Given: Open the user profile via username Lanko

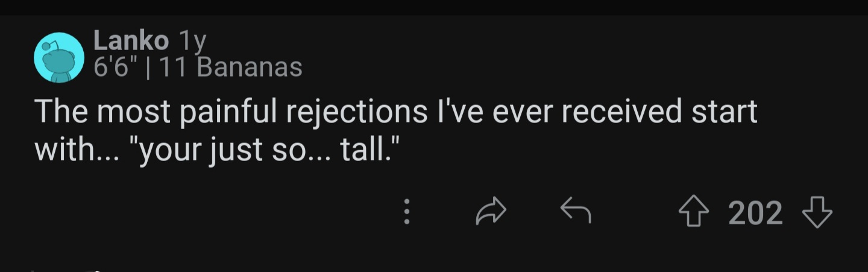Looking at the screenshot, I should (131, 42).
